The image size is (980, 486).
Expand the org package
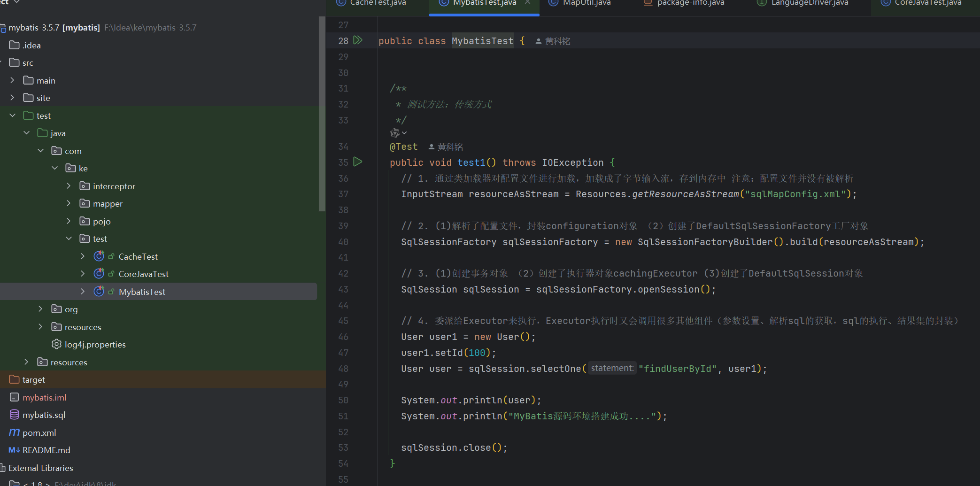coord(41,309)
